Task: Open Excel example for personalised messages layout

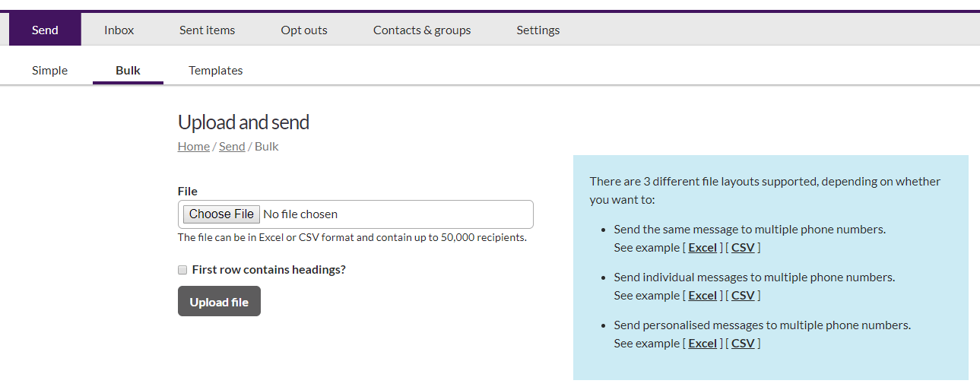Action: (x=702, y=344)
